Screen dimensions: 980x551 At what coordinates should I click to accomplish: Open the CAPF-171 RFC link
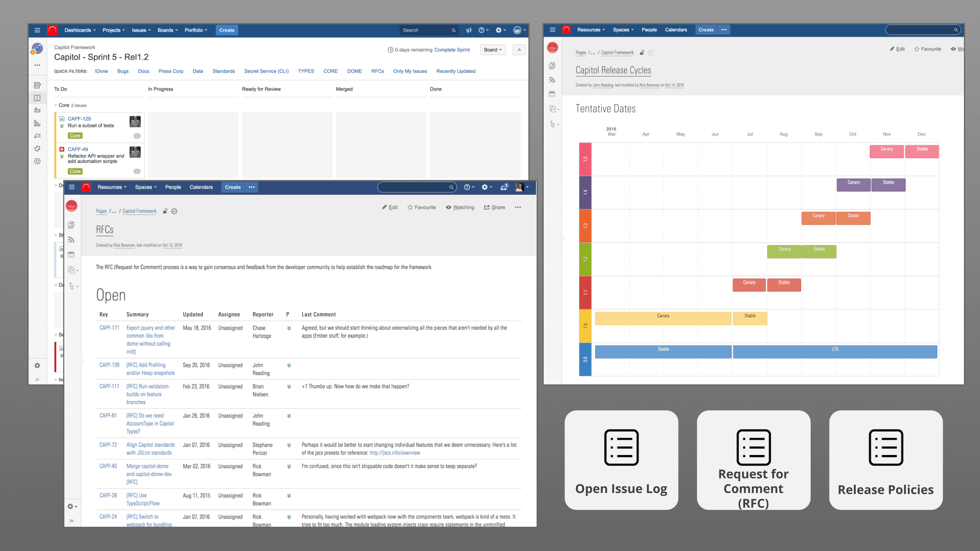[x=109, y=328]
